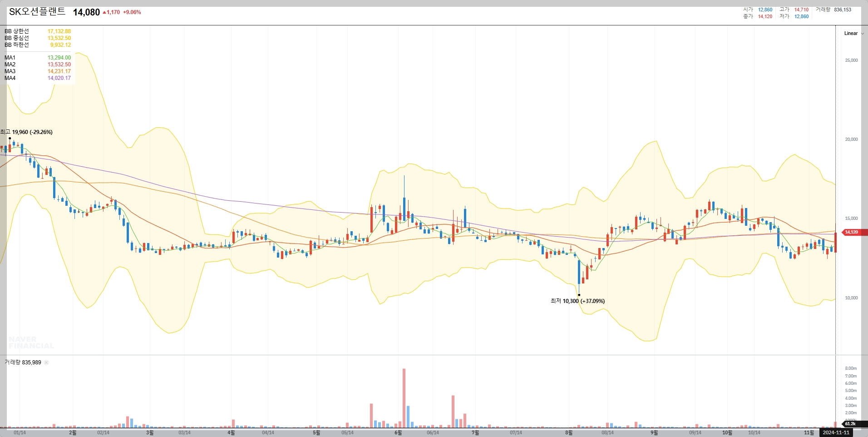This screenshot has height=437, width=868.
Task: Click the 10,000 price axis label
Action: pos(851,298)
